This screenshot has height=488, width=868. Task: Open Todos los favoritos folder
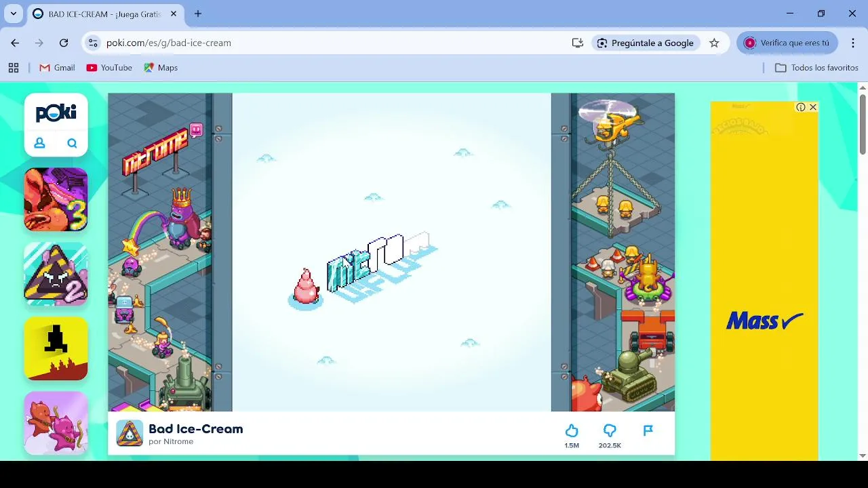point(816,68)
